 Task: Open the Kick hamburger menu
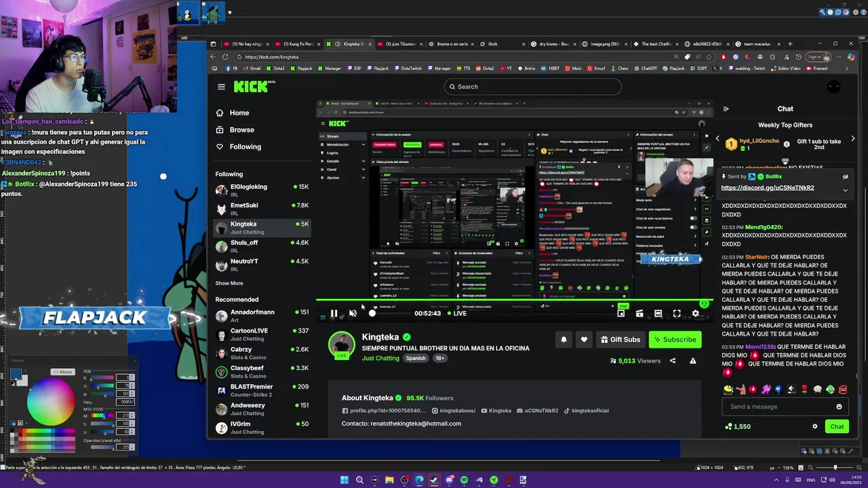point(221,87)
